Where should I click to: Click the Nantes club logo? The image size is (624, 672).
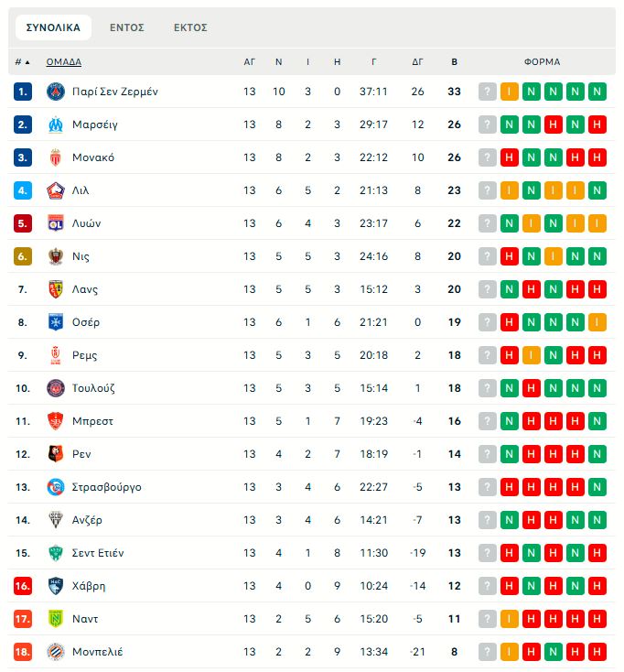(x=56, y=619)
